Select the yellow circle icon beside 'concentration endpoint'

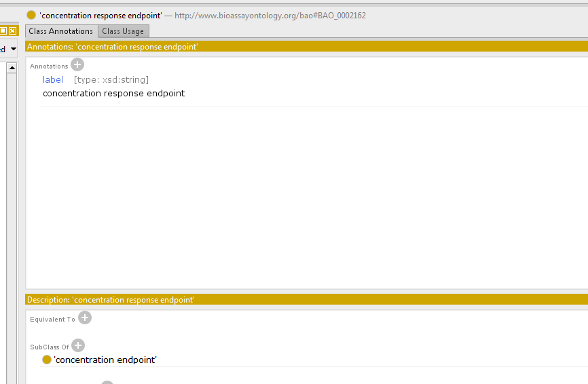click(47, 360)
